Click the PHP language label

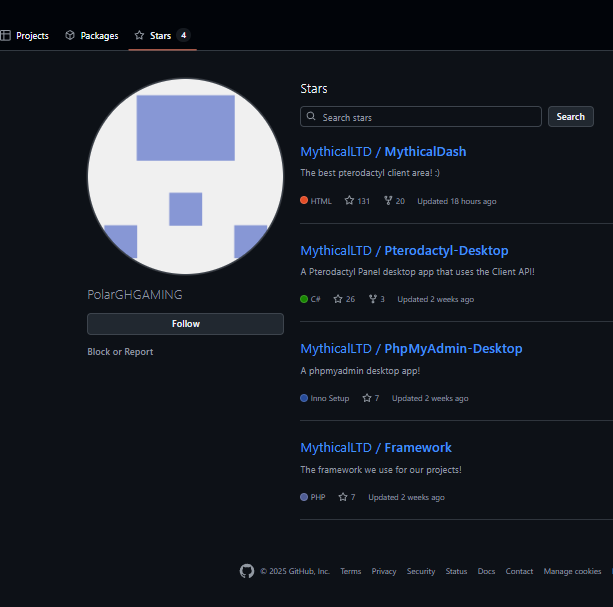[318, 497]
